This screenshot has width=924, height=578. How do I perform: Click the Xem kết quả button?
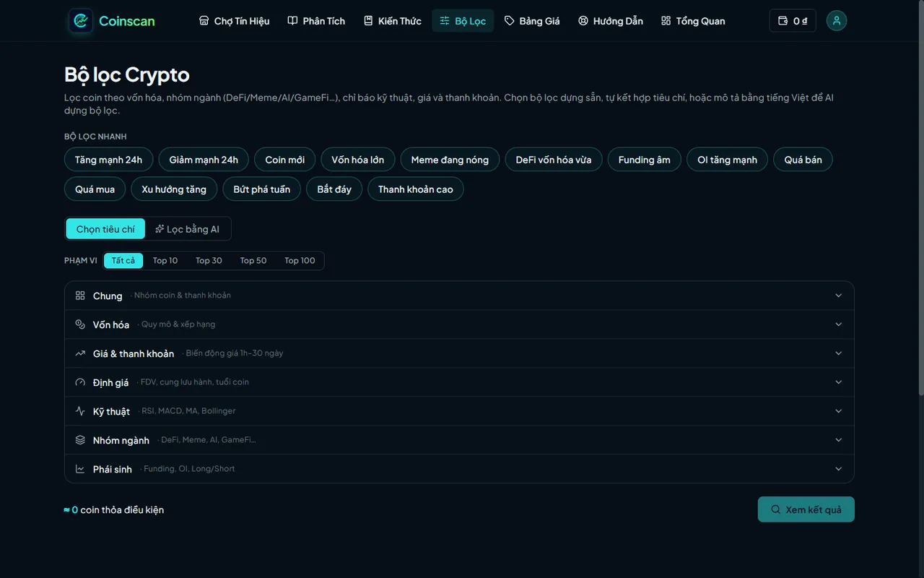pos(806,509)
